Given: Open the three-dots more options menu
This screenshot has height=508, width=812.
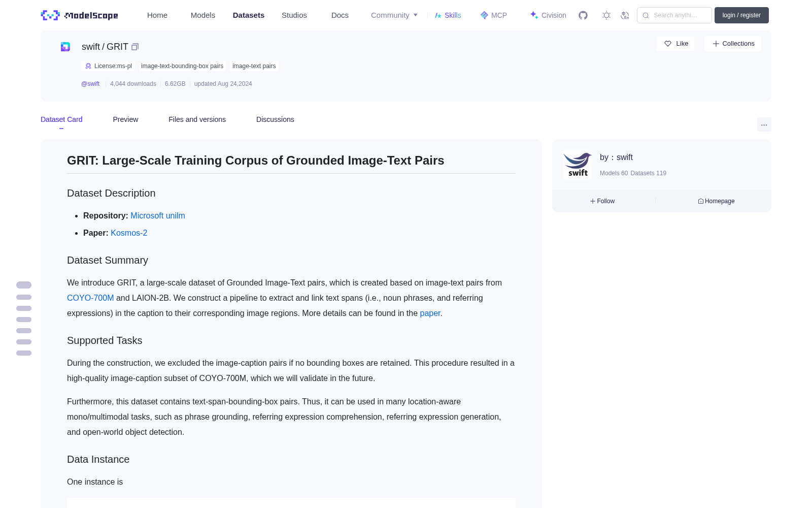Looking at the screenshot, I should point(764,124).
